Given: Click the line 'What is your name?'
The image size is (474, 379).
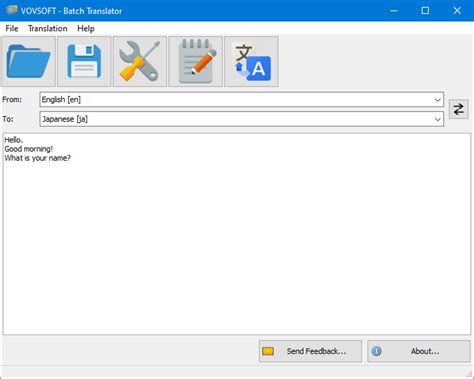Looking at the screenshot, I should pyautogui.click(x=38, y=158).
